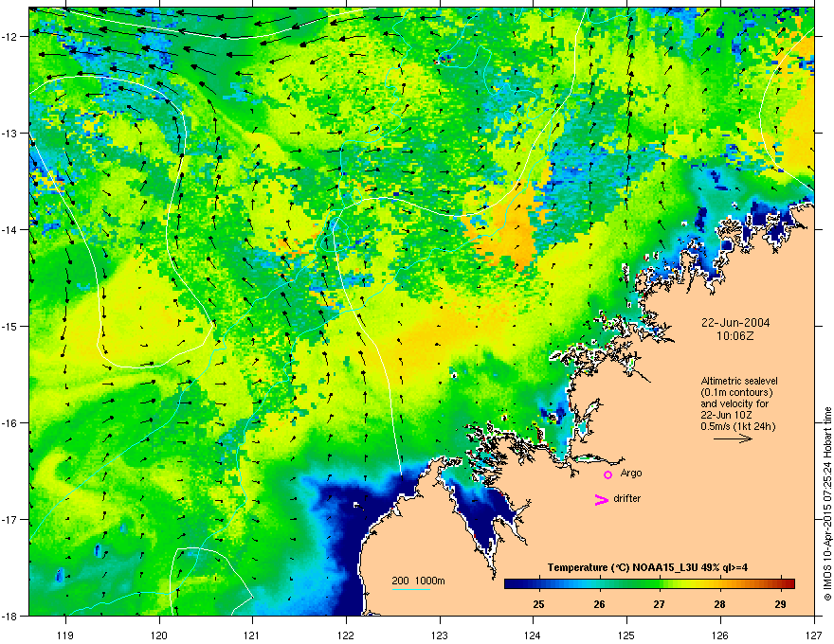Image resolution: width=834 pixels, height=644 pixels.
Task: Click the temperature color bar
Action: 649,583
